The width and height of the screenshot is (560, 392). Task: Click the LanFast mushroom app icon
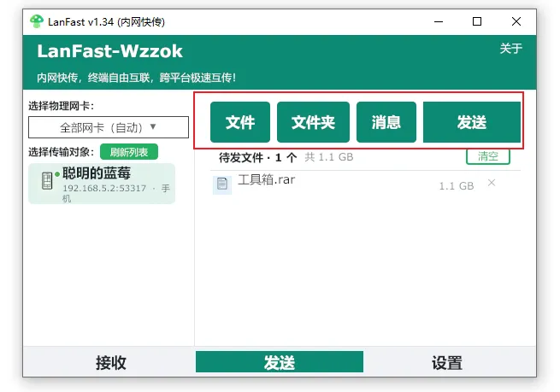(x=37, y=21)
